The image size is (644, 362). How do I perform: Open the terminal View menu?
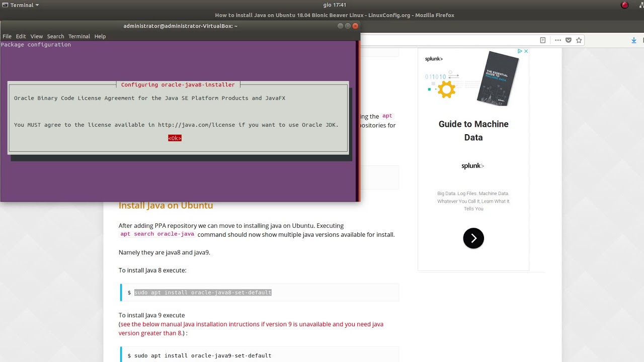click(37, 36)
